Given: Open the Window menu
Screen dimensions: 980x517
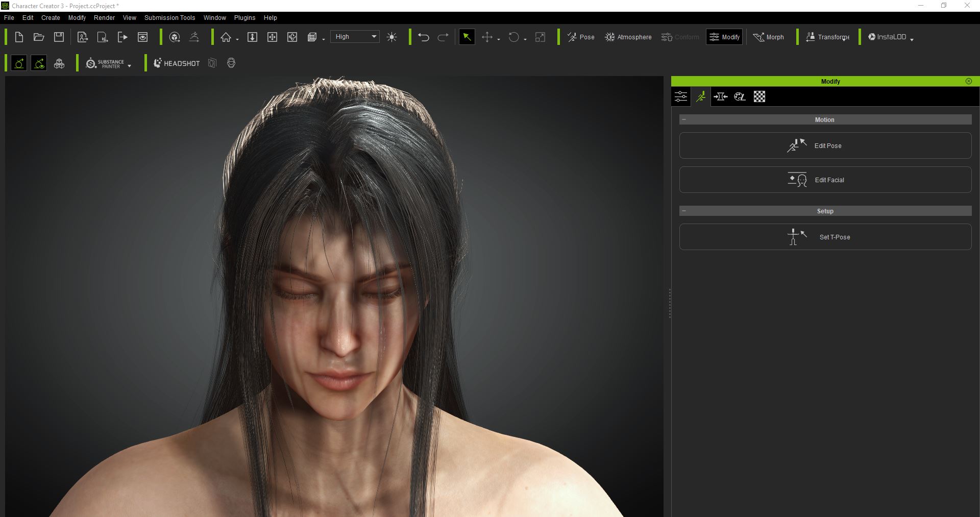Looking at the screenshot, I should coord(214,17).
